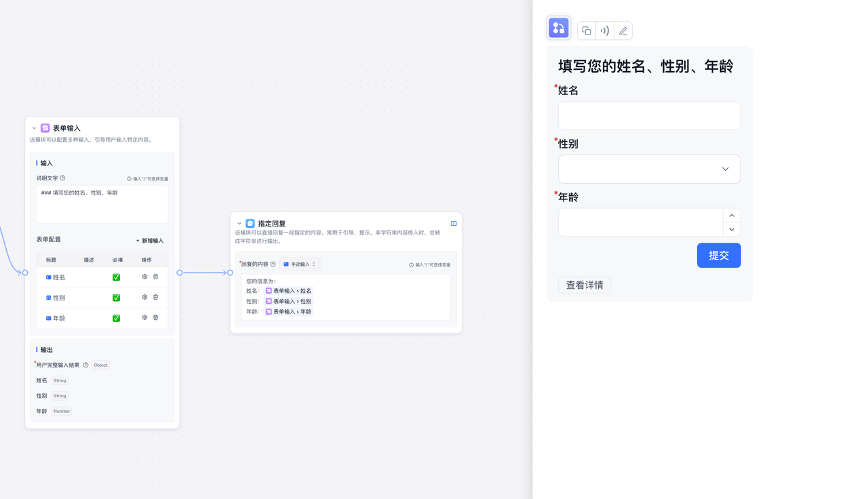Screen dimensions: 868x499
Task: Collapse the 指定回复 node
Action: click(x=239, y=224)
